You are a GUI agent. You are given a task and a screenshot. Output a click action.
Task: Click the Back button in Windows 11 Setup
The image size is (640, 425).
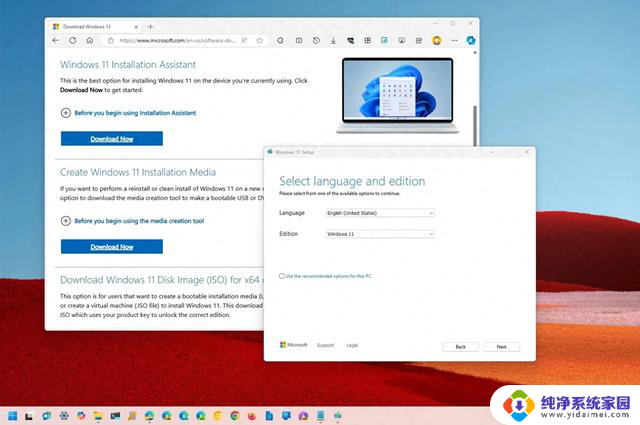click(460, 347)
